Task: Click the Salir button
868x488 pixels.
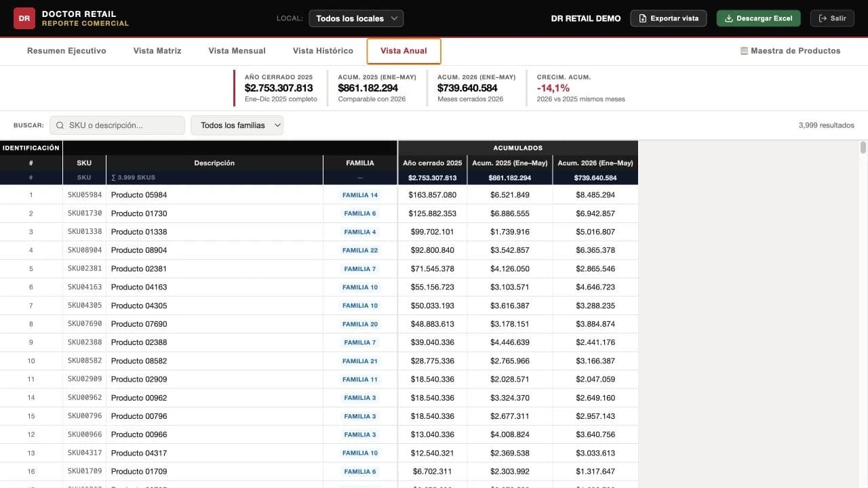Action: pos(833,18)
